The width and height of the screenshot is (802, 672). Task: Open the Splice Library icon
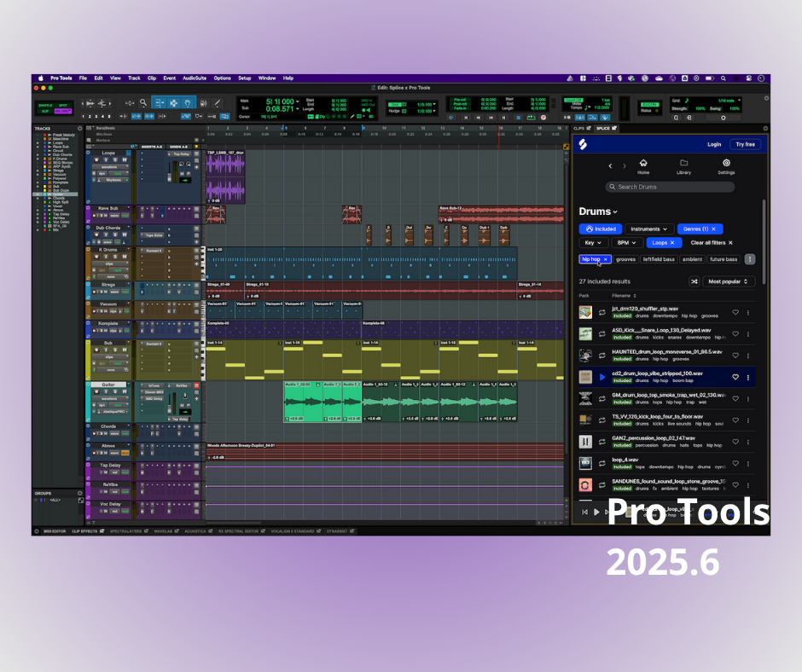683,162
